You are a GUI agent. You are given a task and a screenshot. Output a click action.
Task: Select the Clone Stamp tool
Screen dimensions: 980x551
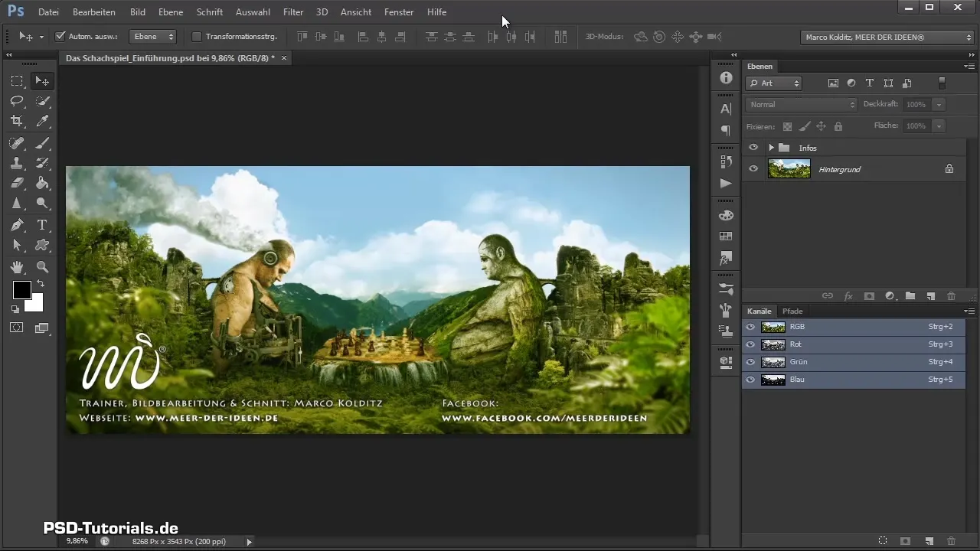[x=17, y=163]
